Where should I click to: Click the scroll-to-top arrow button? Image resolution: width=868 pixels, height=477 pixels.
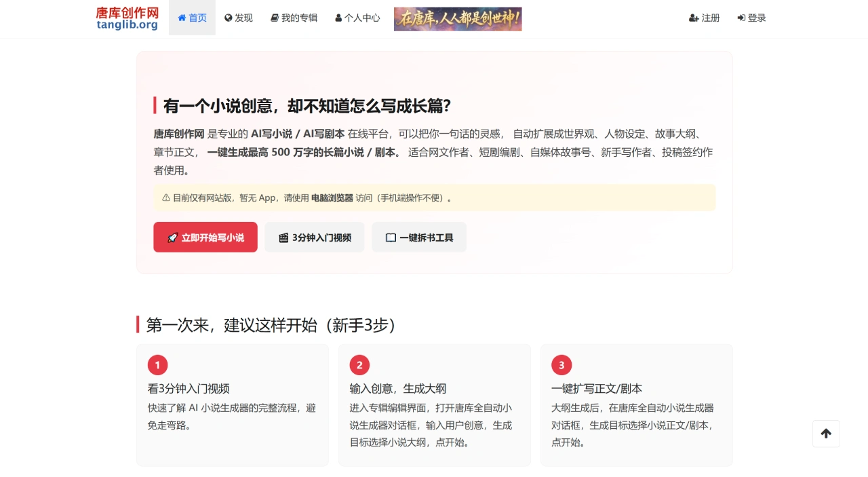click(x=826, y=434)
